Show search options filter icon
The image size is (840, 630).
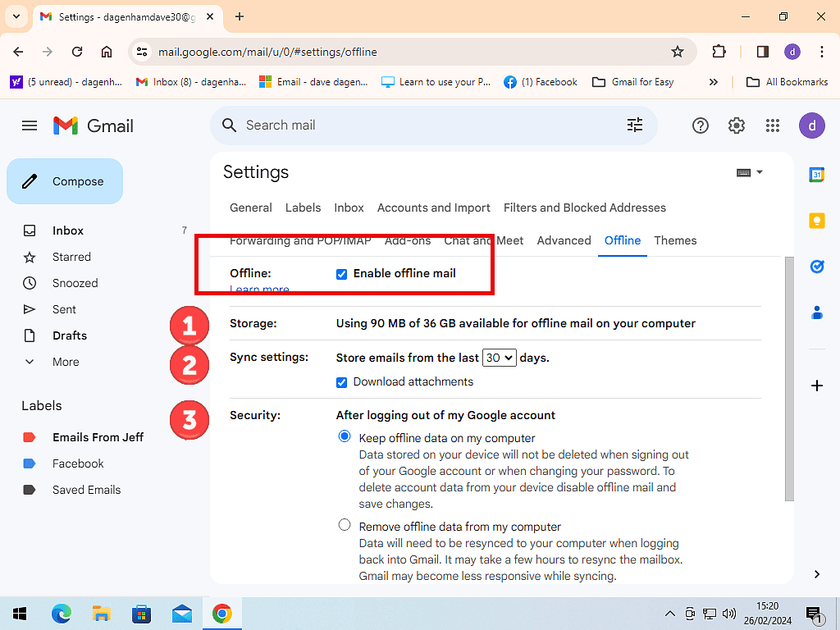(635, 126)
